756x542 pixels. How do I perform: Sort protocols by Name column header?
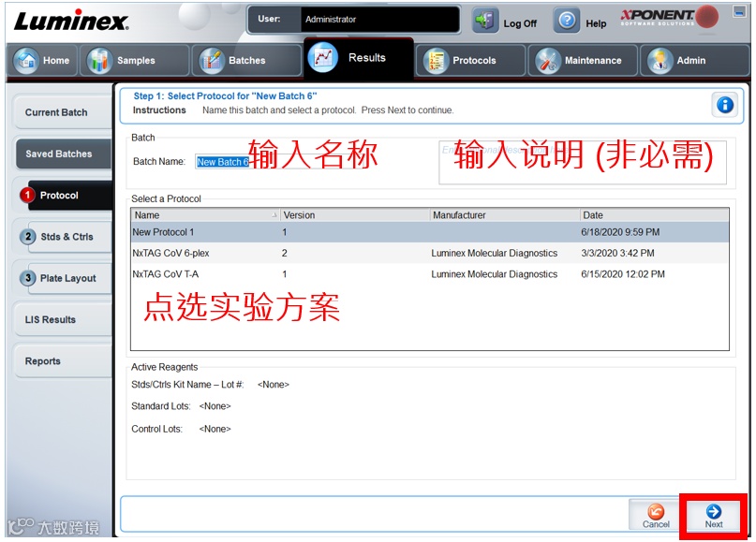click(x=205, y=215)
